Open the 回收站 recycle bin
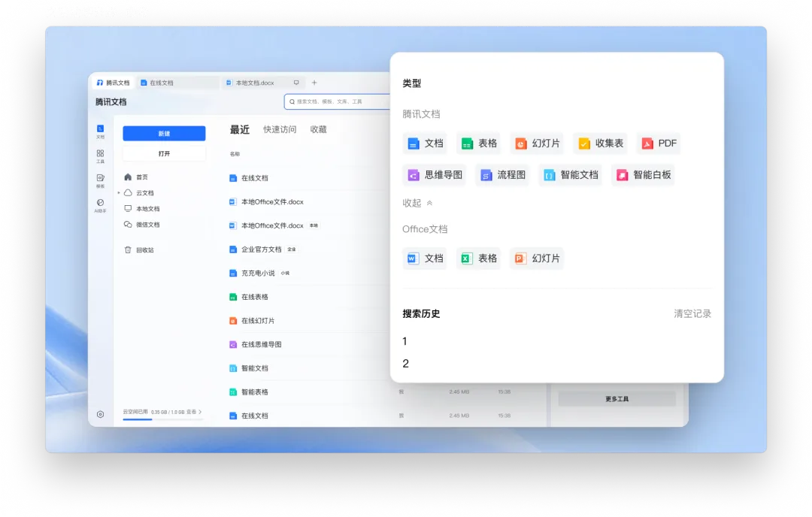Image resolution: width=812 pixels, height=517 pixels. [139, 250]
